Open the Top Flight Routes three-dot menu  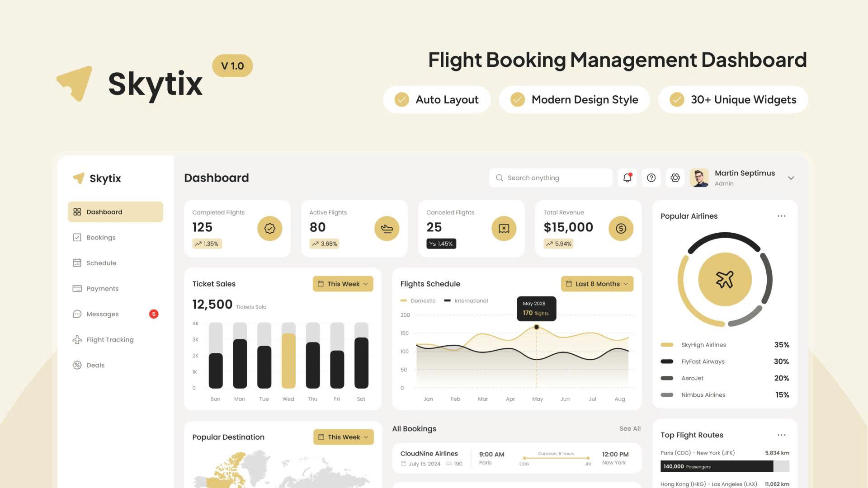782,435
